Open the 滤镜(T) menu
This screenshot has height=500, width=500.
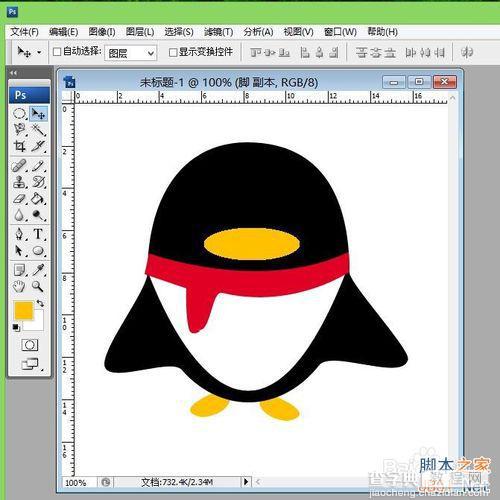219,32
